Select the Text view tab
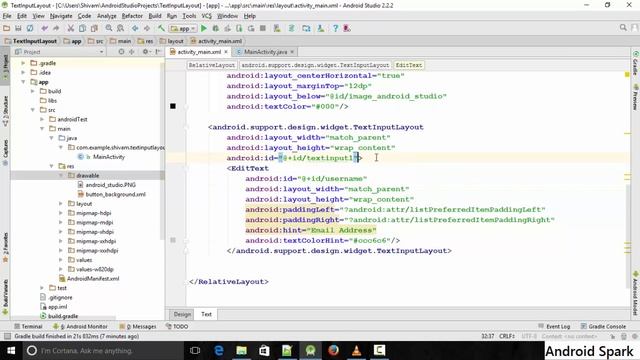640x360 pixels. [206, 314]
